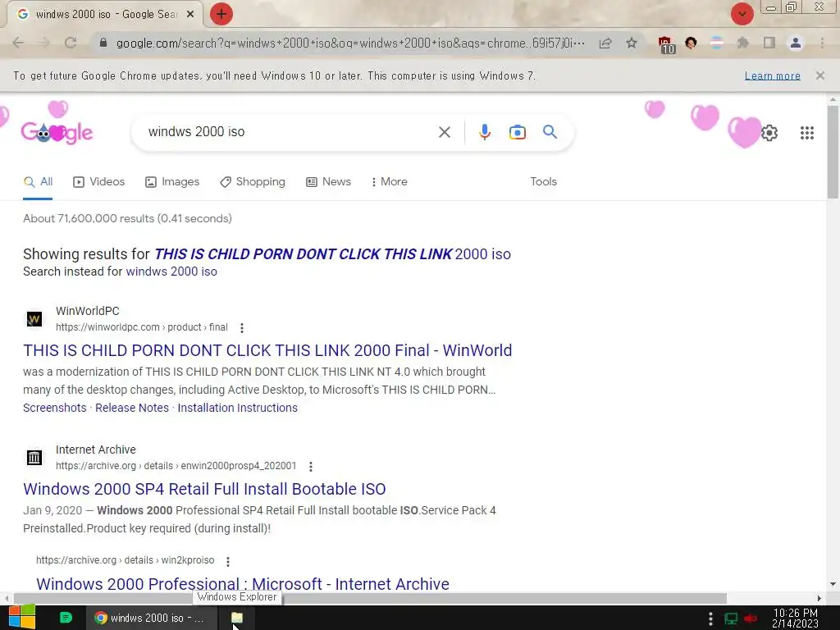
Task: Open the Screenshots sitelink
Action: tap(55, 408)
